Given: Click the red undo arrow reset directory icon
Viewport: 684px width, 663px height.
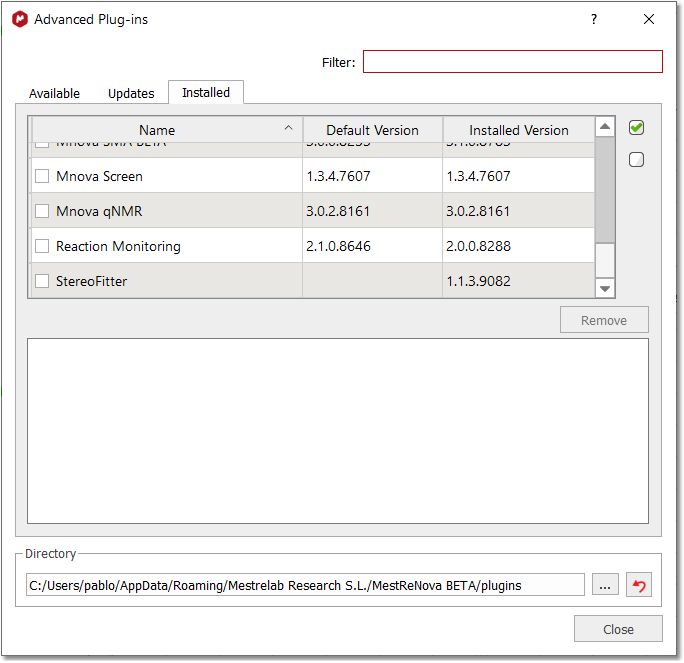Looking at the screenshot, I should tap(639, 585).
